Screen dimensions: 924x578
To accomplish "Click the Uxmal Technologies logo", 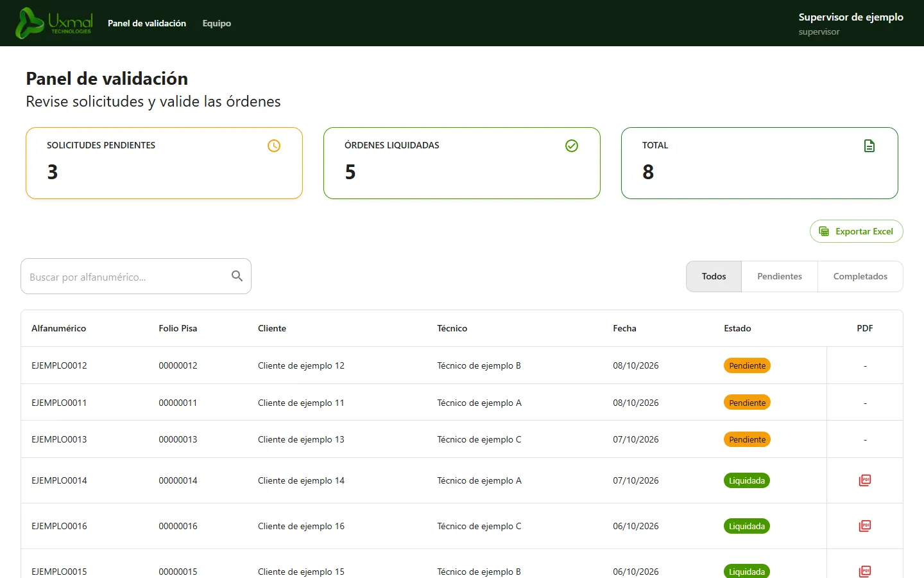I will (54, 23).
